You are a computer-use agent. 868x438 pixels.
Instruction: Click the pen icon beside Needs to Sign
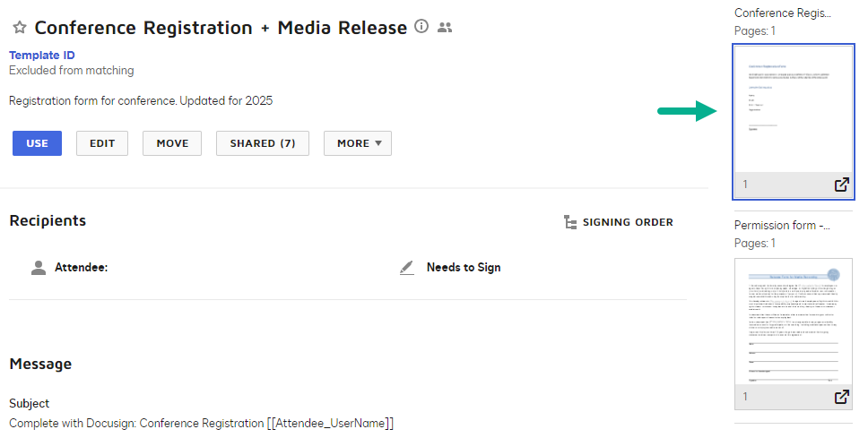(407, 267)
